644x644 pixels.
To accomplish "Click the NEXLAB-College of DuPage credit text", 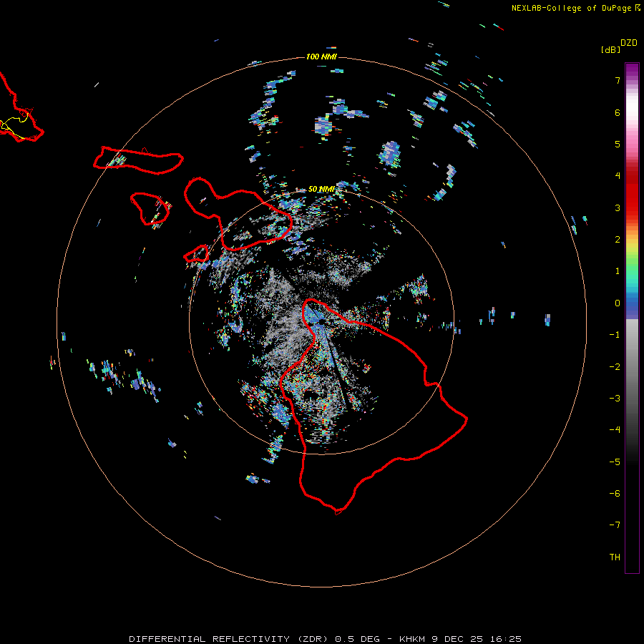I will [x=572, y=8].
